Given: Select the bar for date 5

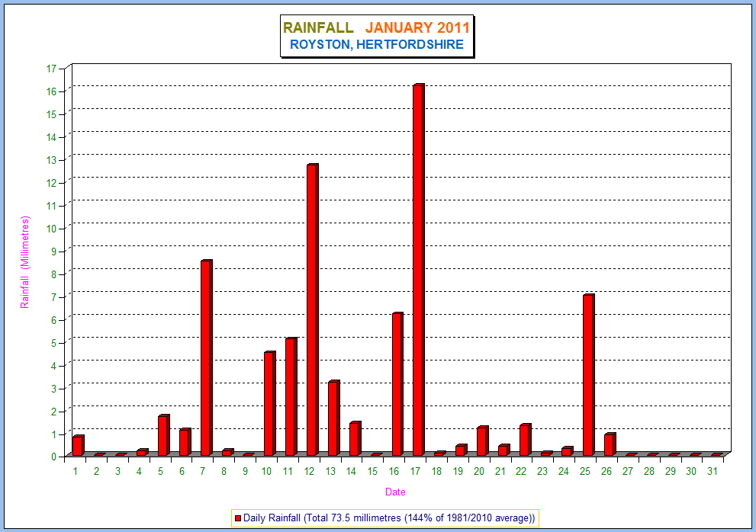Looking at the screenshot, I should [x=164, y=435].
